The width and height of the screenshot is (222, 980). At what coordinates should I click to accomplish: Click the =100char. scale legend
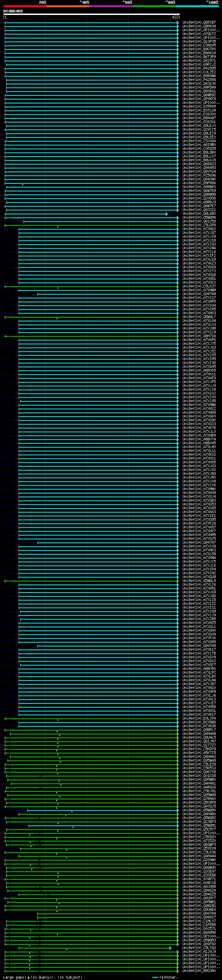click(165, 977)
